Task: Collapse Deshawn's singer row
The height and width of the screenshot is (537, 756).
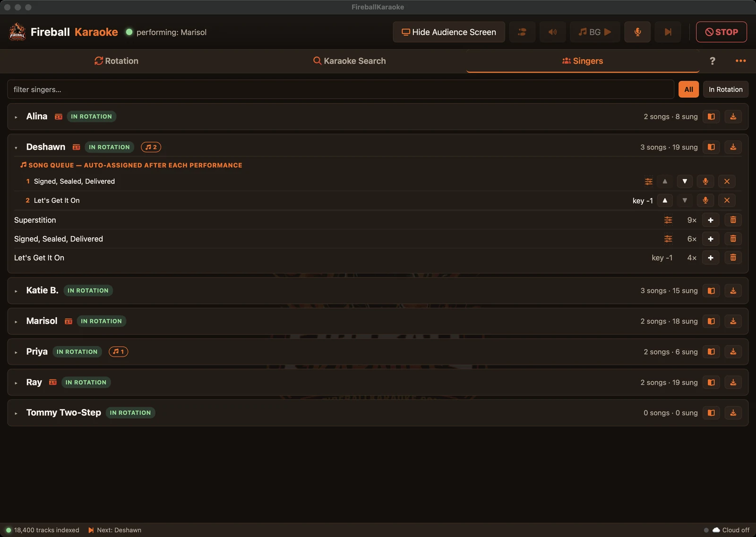Action: coord(16,147)
